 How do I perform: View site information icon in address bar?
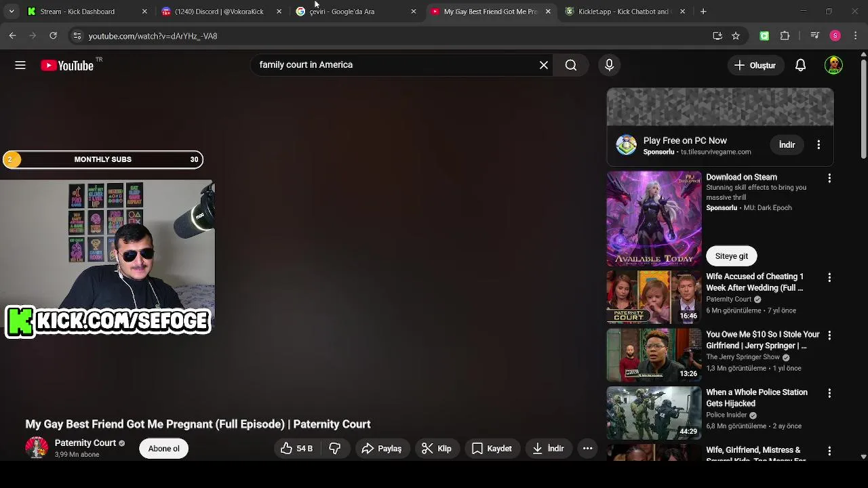click(77, 36)
